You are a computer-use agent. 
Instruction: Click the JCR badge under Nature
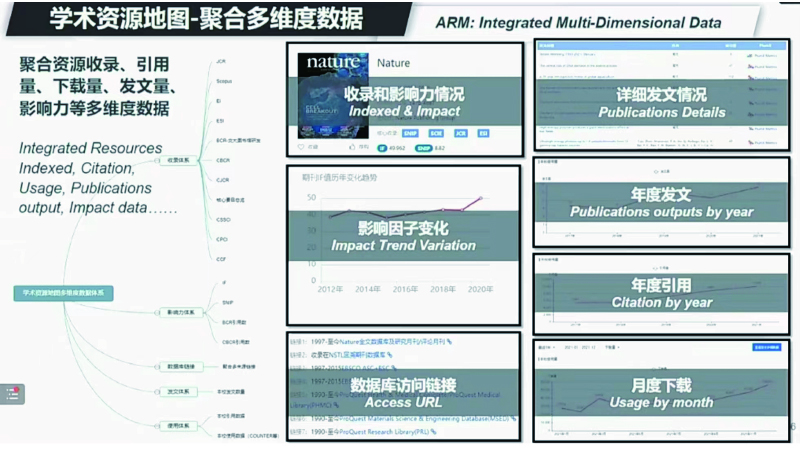coord(460,132)
